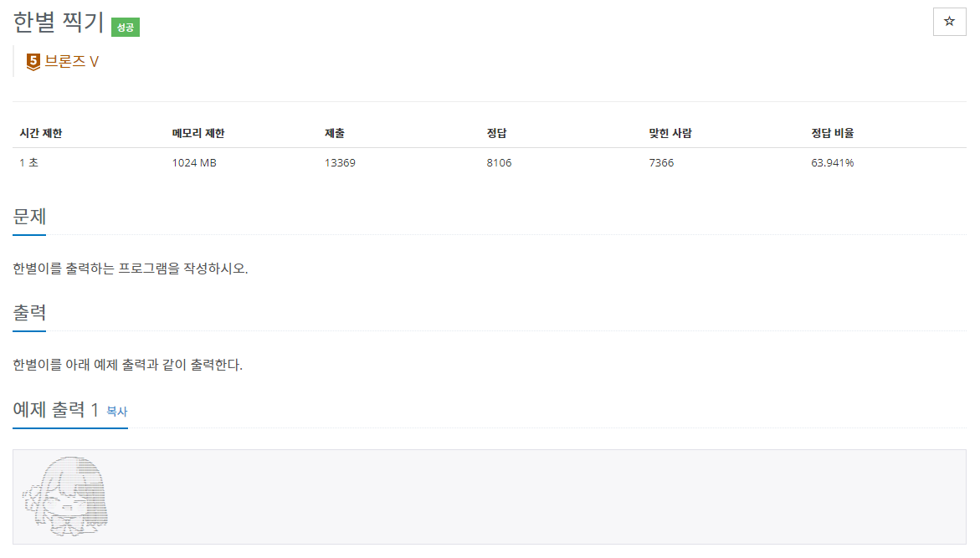Copy sample output via 복사 link

pyautogui.click(x=117, y=411)
